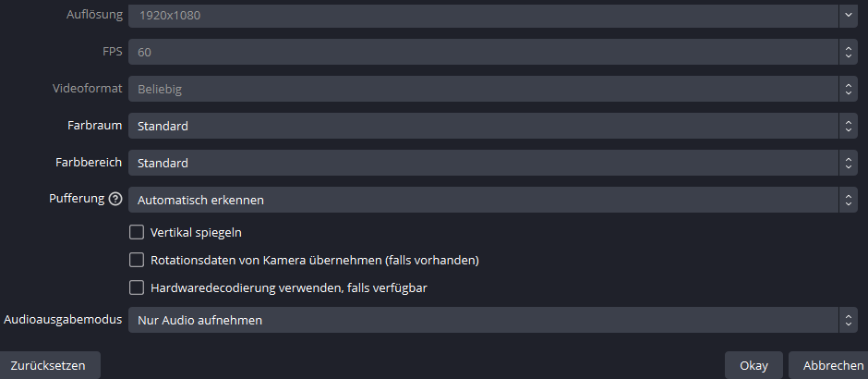Open the Farbraum Standard dropdown
The image size is (868, 379).
(x=480, y=127)
